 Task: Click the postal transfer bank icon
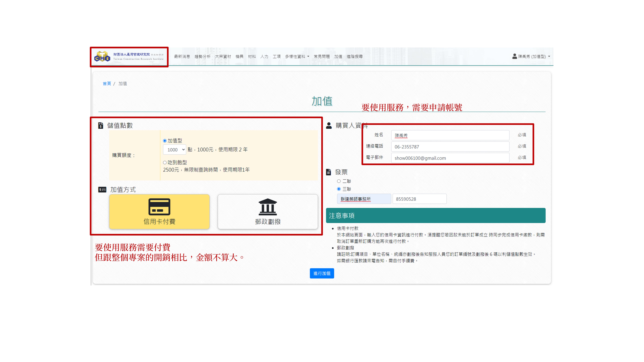tap(268, 207)
